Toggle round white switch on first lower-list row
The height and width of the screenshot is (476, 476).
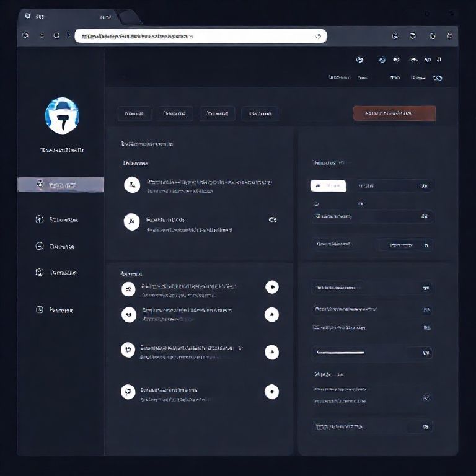pyautogui.click(x=271, y=287)
